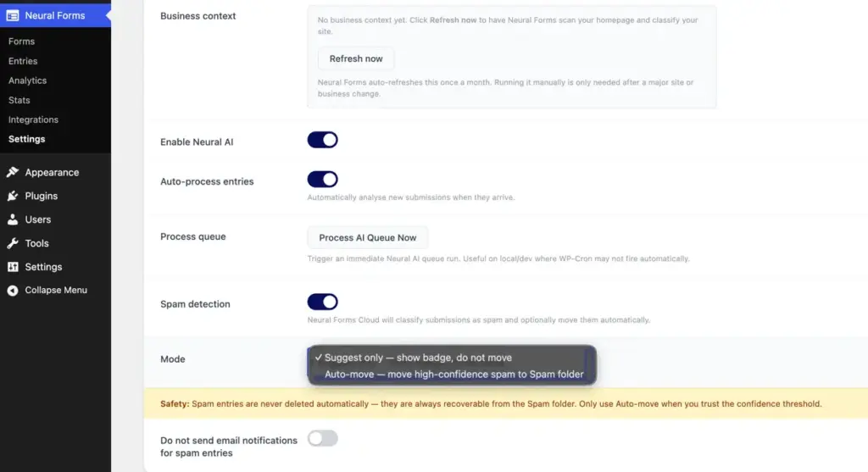Click the Appearance paintbrush icon
Screen dimensions: 868x472
(12, 172)
